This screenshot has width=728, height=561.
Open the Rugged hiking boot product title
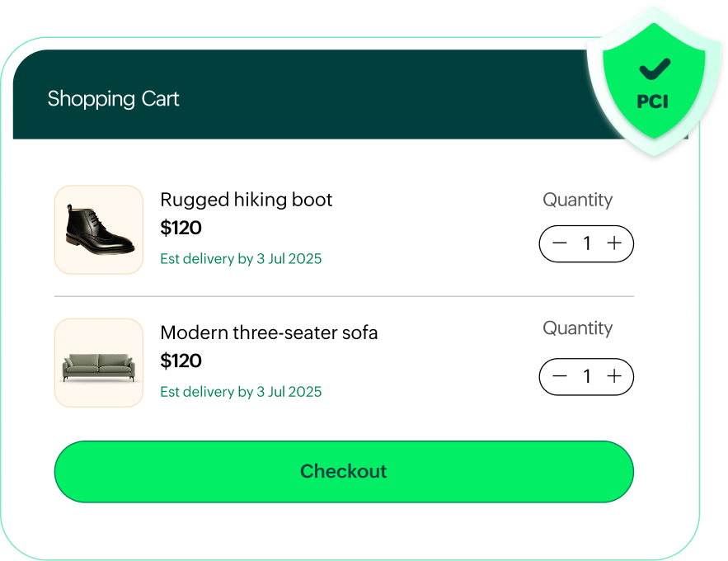coord(246,200)
